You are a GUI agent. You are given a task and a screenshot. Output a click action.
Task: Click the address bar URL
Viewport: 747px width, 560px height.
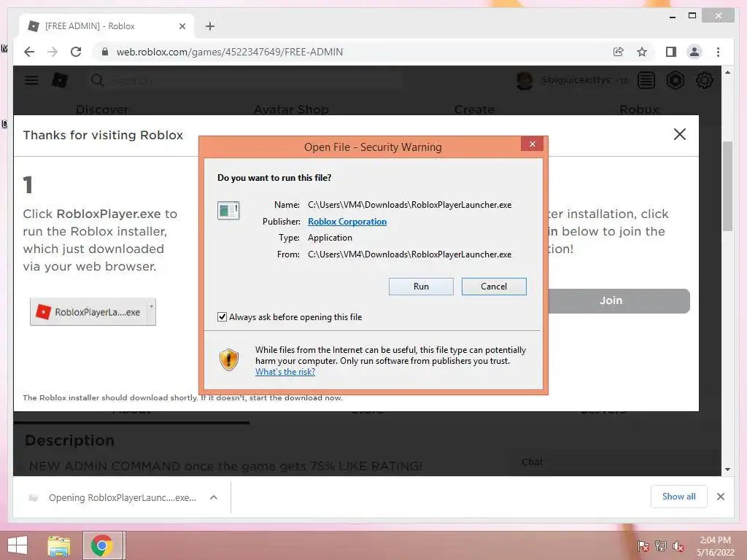click(x=230, y=52)
